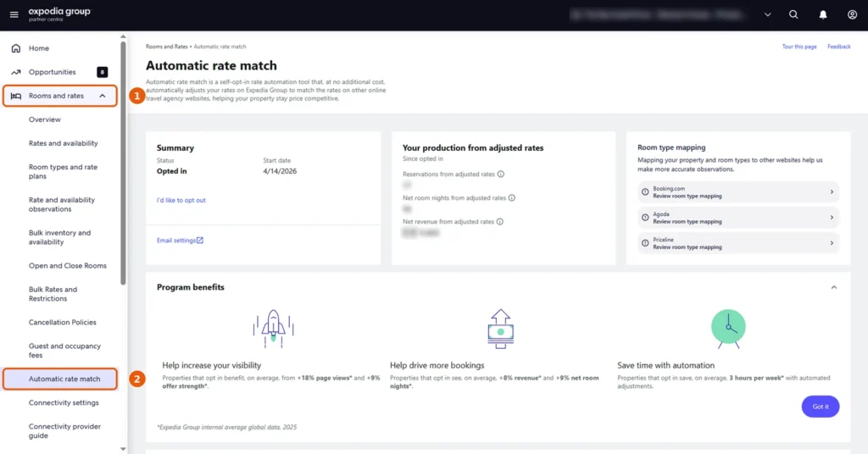The image size is (868, 454).
Task: Click the Rooms and rates bed icon
Action: coord(16,96)
